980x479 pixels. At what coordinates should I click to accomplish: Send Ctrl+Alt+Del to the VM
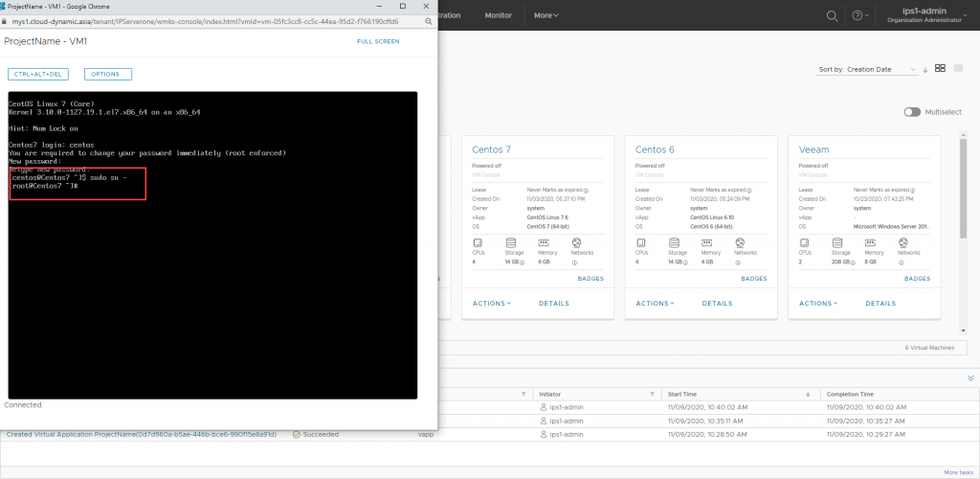(x=38, y=74)
